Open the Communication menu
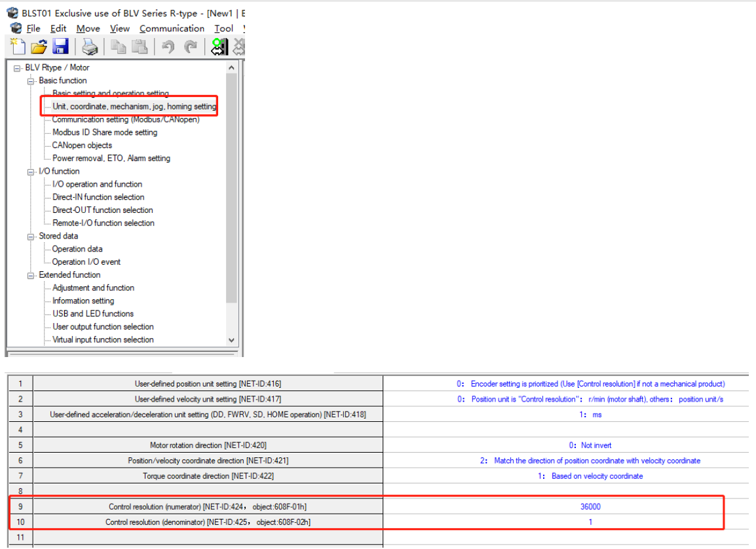The height and width of the screenshot is (549, 756). click(172, 28)
